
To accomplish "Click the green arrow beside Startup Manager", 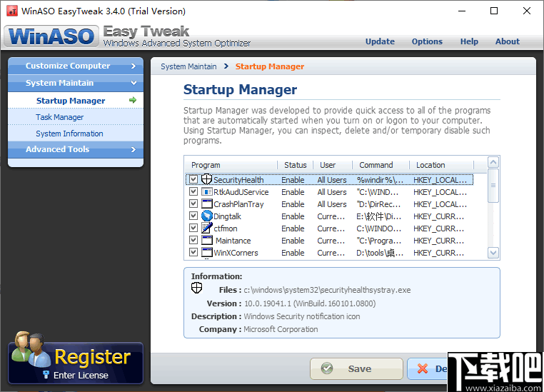I will (x=133, y=100).
